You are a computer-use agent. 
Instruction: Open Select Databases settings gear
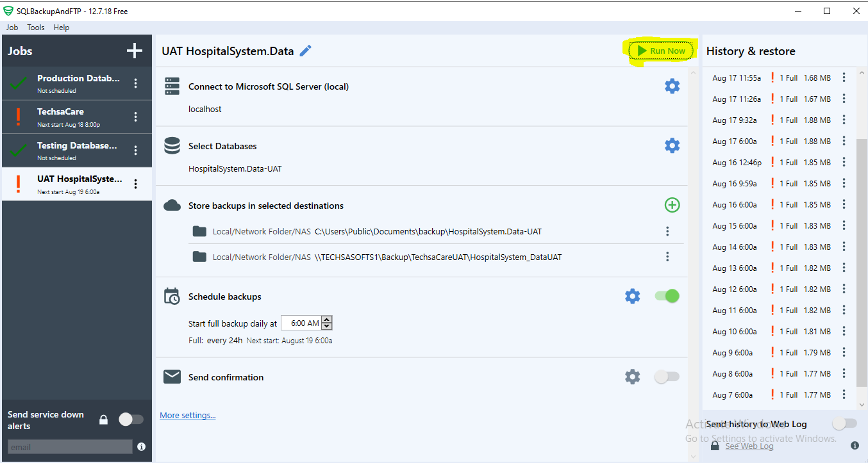672,146
